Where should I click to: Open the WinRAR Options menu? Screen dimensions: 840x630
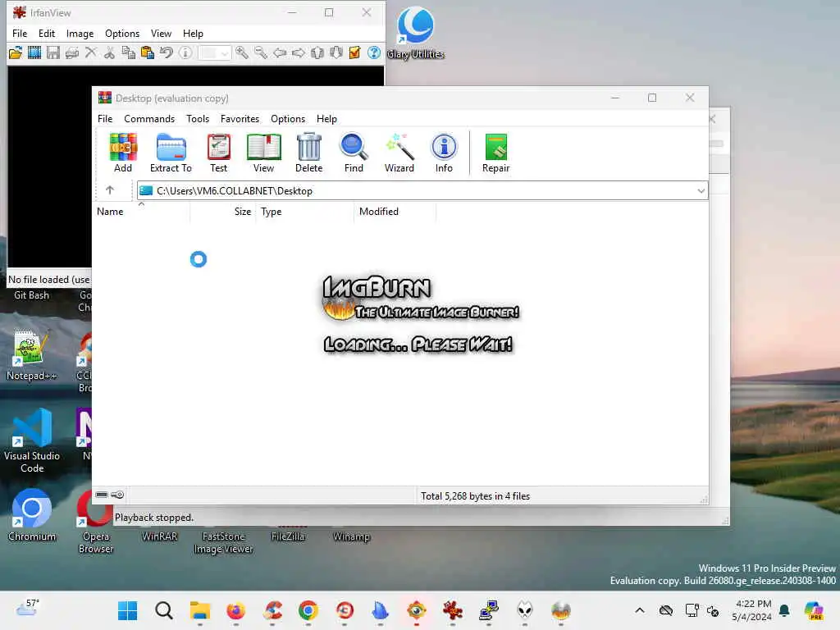[x=288, y=119]
